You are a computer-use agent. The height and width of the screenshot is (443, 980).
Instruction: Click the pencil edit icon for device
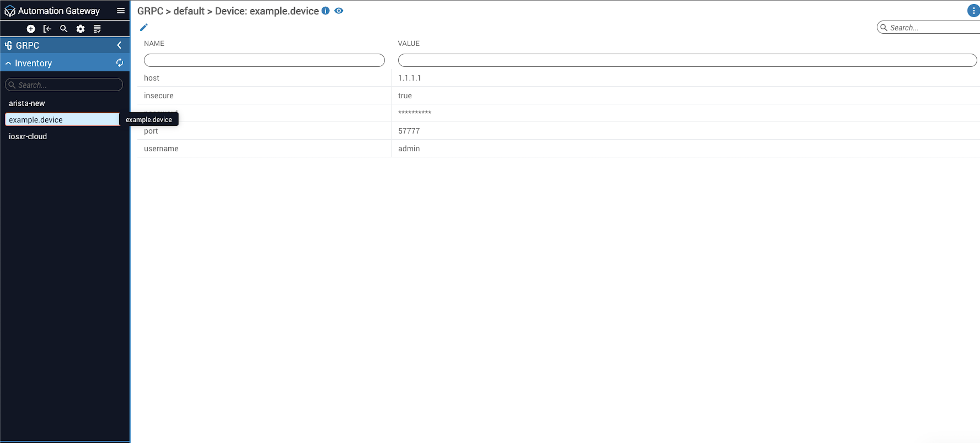(x=144, y=27)
